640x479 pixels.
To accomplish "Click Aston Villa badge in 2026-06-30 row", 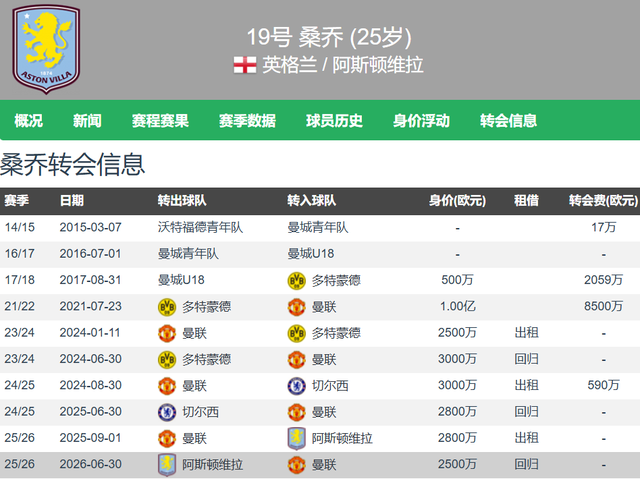I will coord(167,465).
